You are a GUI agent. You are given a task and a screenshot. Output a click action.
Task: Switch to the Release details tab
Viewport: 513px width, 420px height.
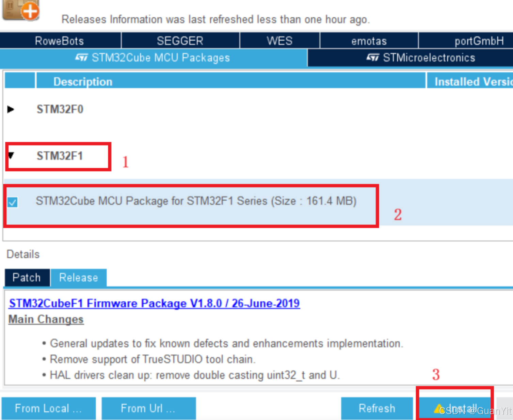(x=79, y=278)
